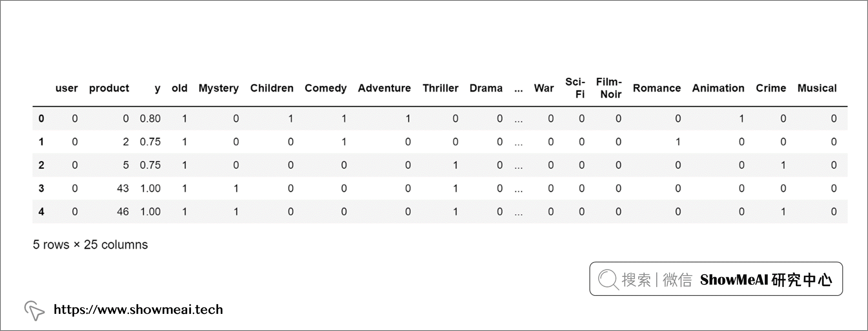Select the 1.00 value in row 3
This screenshot has height=331, width=868.
point(150,189)
